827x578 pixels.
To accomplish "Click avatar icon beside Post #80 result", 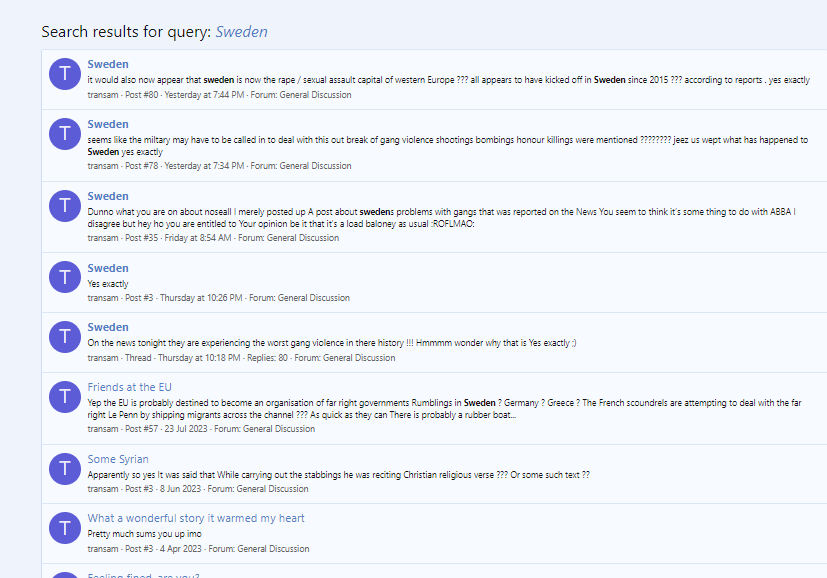I will pos(65,76).
